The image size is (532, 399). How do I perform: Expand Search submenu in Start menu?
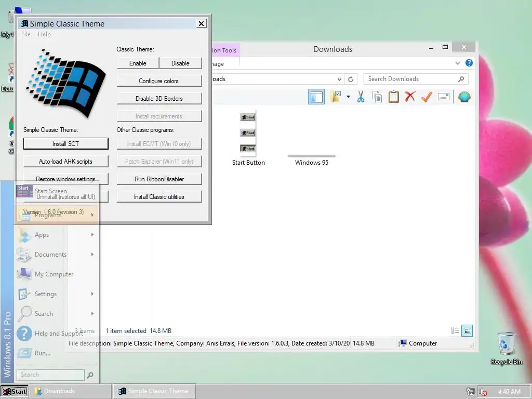57,314
